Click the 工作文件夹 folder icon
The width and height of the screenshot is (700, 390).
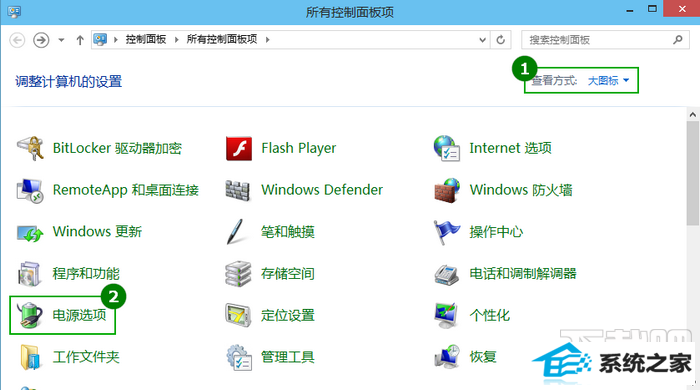[31, 357]
